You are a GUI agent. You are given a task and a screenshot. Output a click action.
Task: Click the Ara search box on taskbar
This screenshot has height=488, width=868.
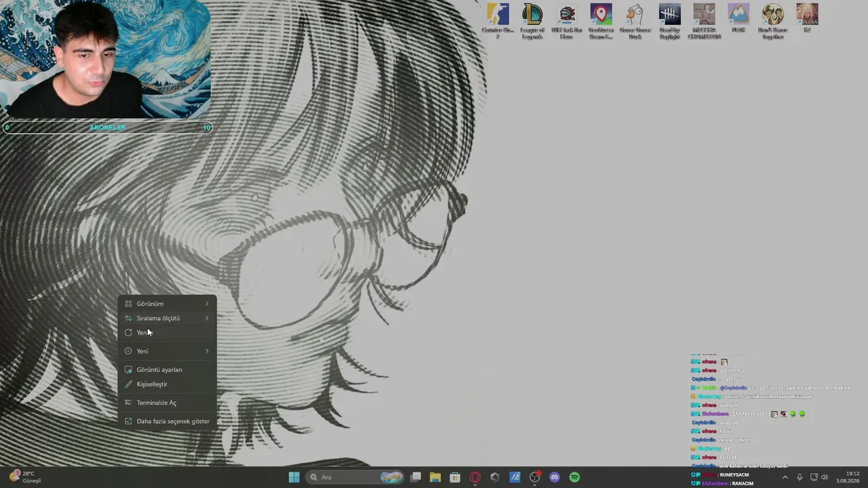coord(355,477)
